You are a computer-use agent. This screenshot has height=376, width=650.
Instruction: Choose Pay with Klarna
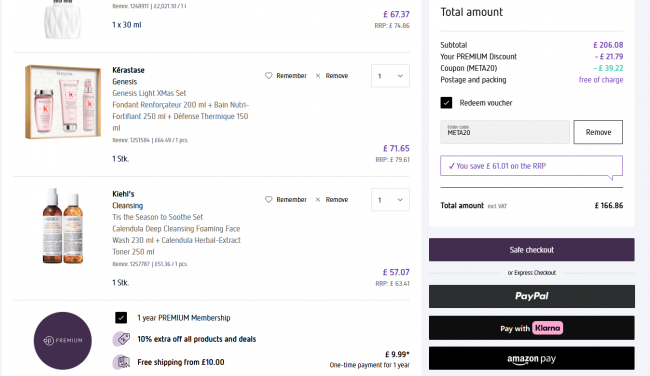pyautogui.click(x=531, y=328)
